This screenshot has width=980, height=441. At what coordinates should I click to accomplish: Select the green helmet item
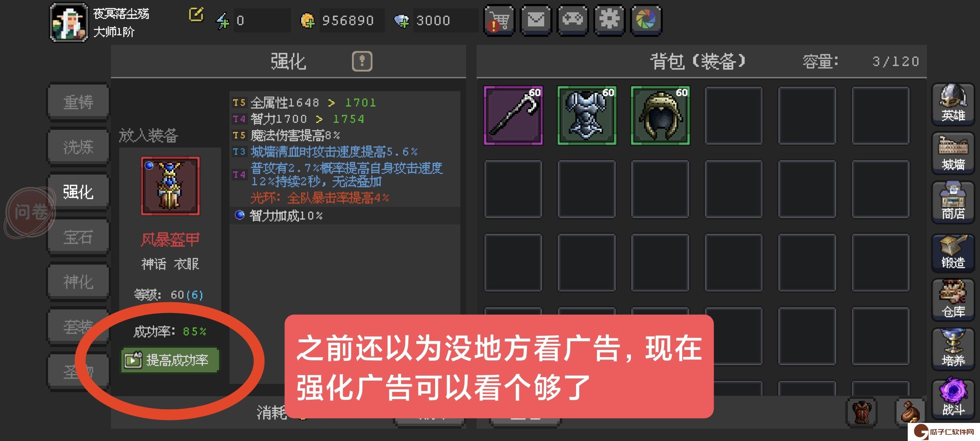660,115
